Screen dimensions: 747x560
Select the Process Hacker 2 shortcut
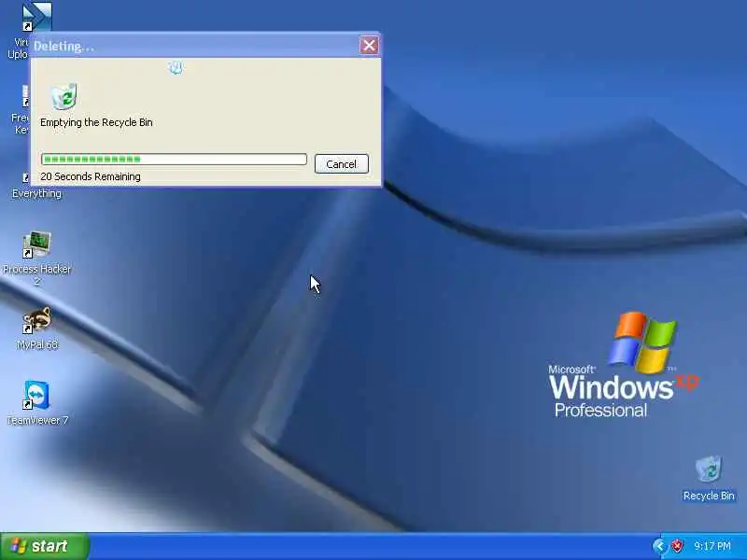(36, 259)
